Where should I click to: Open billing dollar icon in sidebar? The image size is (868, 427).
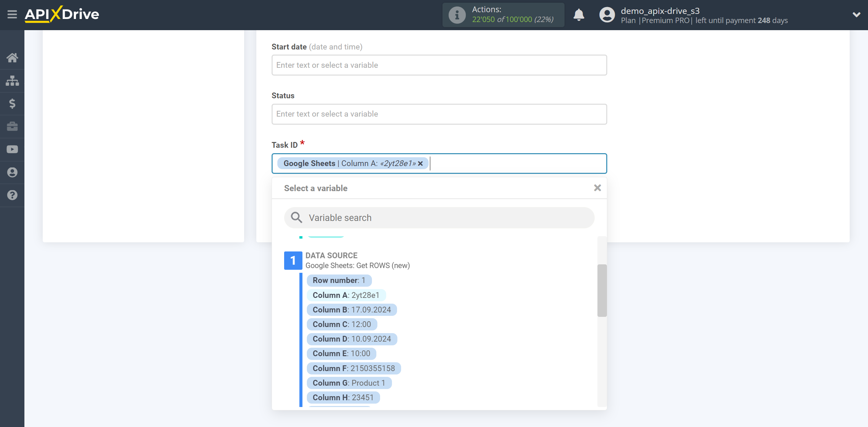(x=12, y=103)
